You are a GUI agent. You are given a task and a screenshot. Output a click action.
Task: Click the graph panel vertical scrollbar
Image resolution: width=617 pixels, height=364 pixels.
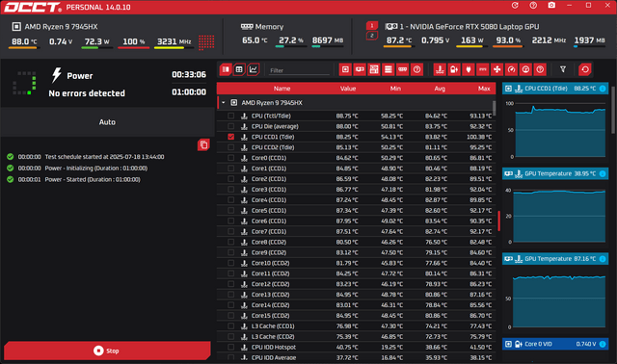point(613,110)
